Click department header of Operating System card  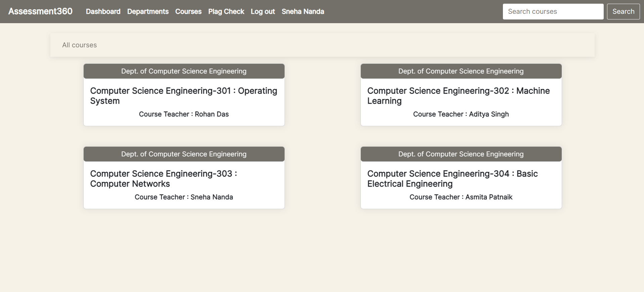[x=184, y=71]
